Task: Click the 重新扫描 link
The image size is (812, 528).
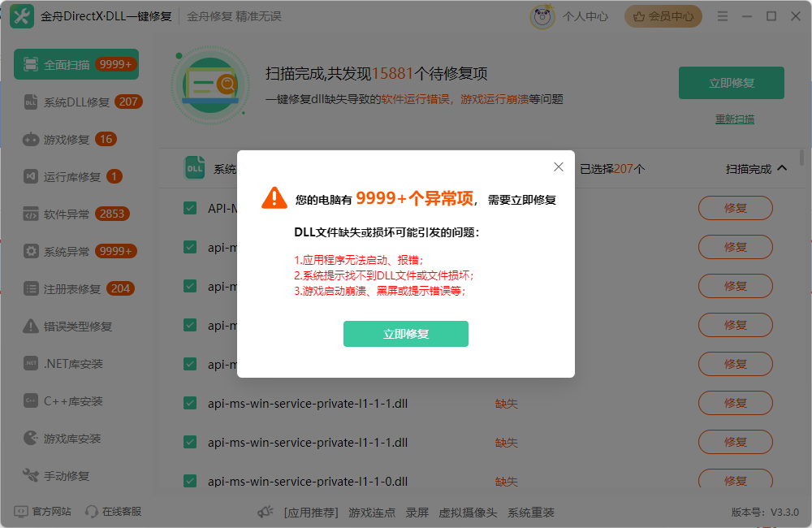Action: pos(734,119)
